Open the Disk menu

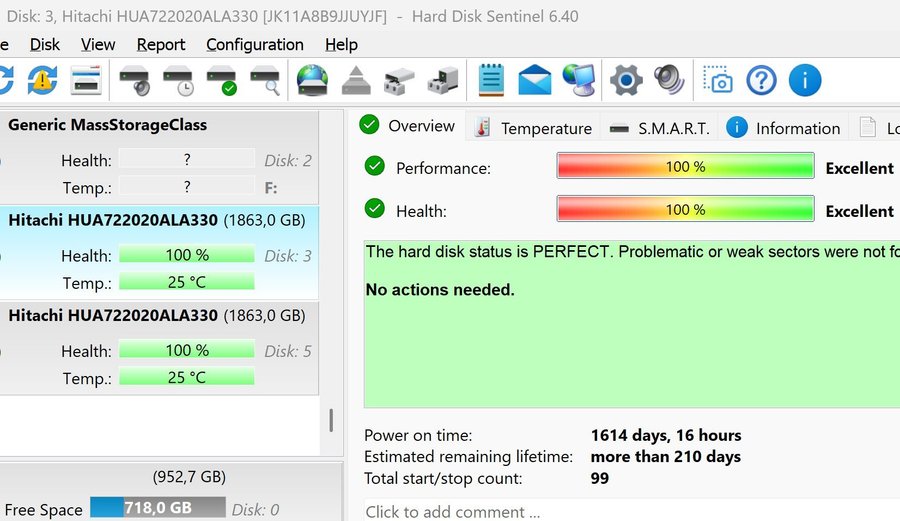coord(45,45)
